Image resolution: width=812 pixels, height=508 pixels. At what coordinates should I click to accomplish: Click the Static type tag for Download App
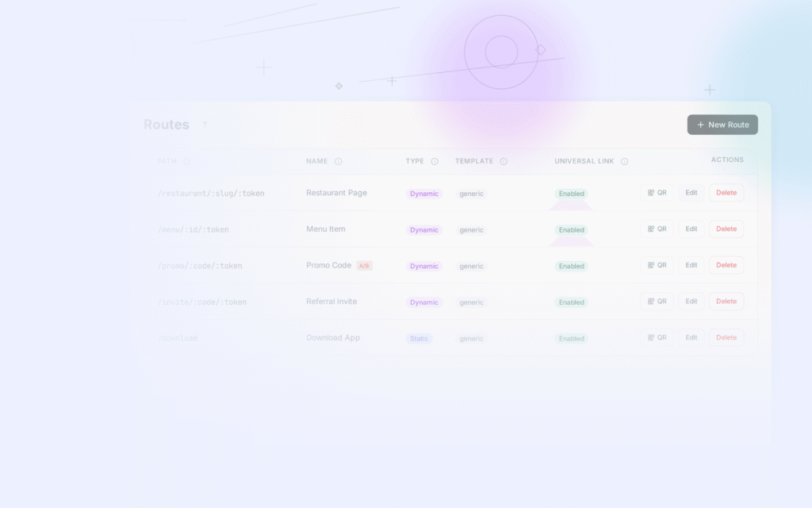click(419, 338)
